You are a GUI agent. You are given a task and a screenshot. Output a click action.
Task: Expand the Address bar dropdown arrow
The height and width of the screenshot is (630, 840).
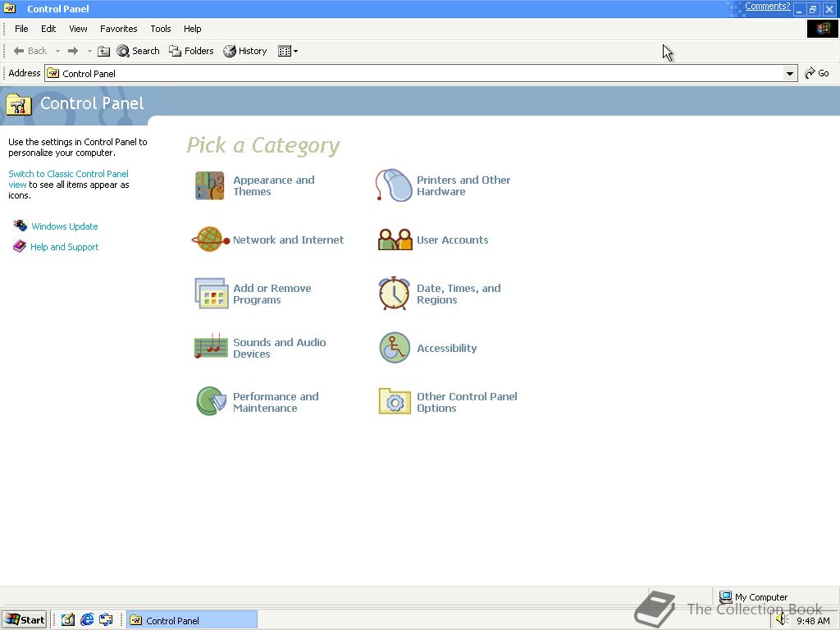click(x=790, y=73)
